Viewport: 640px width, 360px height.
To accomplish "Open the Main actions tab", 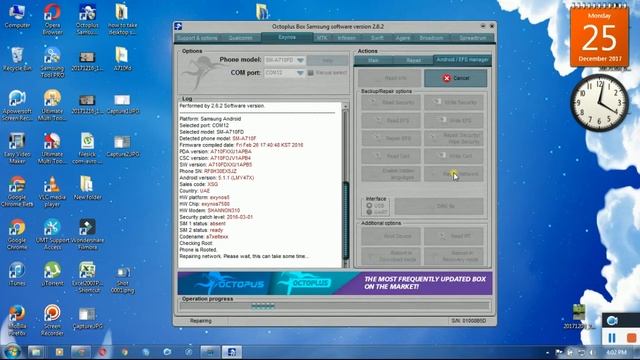I will (373, 60).
